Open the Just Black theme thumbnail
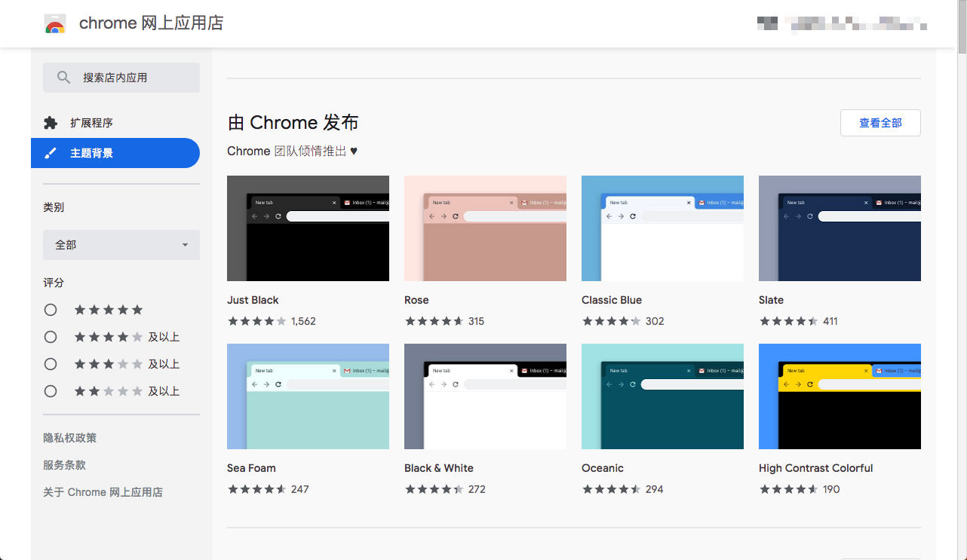967x560 pixels. tap(308, 228)
